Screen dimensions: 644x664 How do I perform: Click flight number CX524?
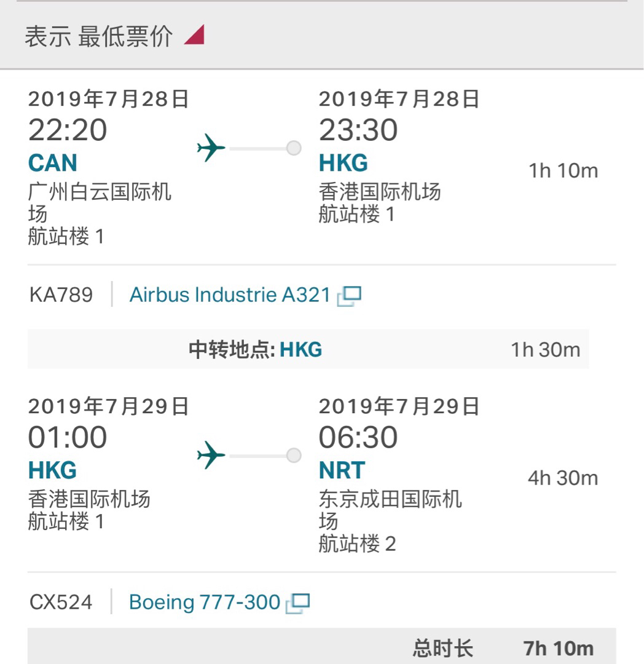(61, 603)
